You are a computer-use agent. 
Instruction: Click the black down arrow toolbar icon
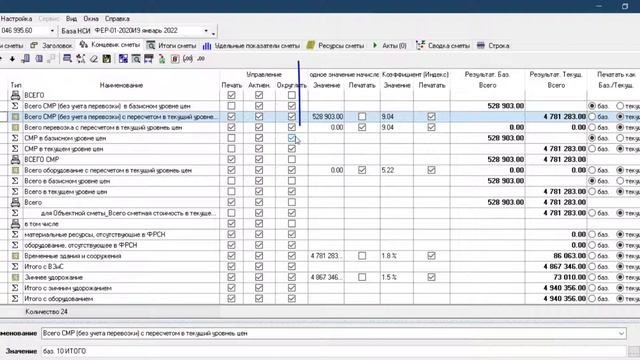(12, 59)
